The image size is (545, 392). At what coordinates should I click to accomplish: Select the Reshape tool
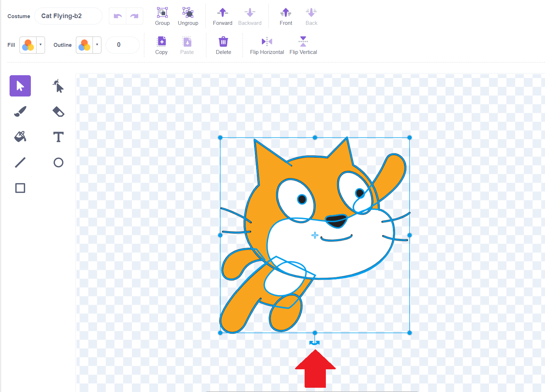coord(59,86)
